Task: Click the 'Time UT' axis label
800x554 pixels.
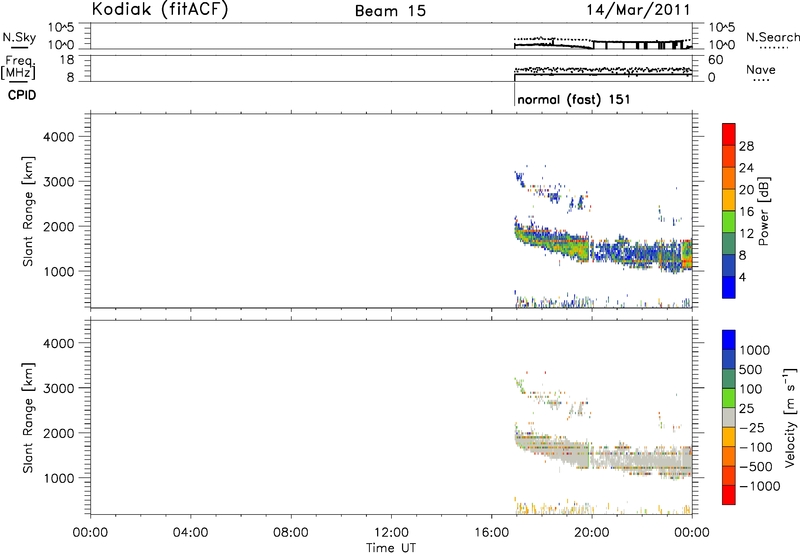Action: tap(391, 548)
